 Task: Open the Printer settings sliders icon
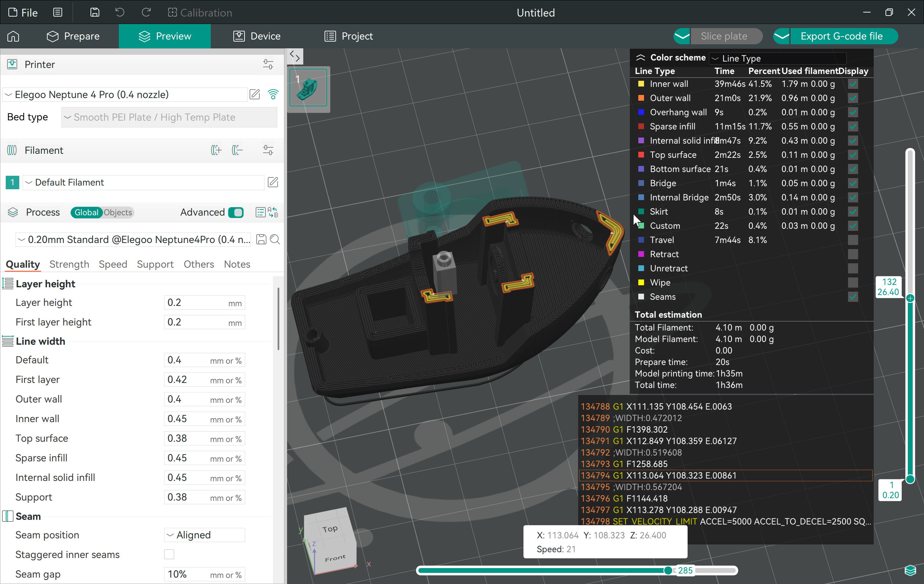[268, 64]
